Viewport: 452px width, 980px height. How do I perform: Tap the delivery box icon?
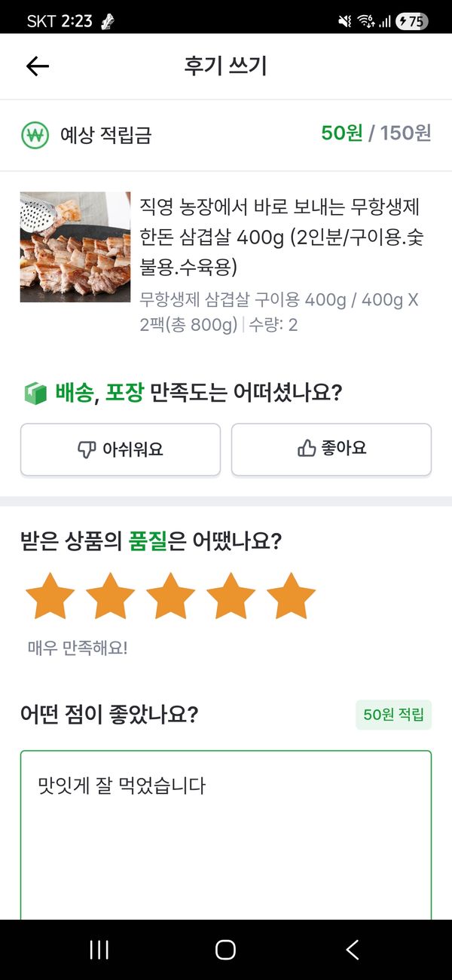click(35, 393)
